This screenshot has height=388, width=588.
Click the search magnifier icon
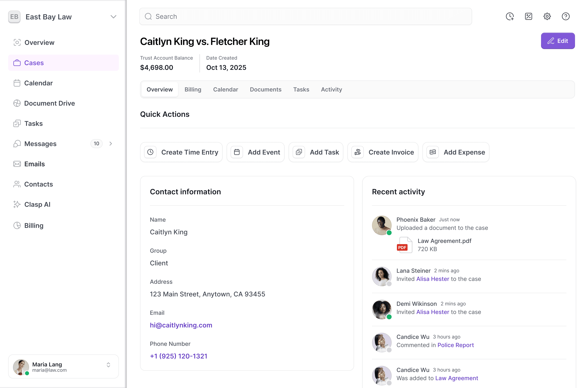coord(148,17)
